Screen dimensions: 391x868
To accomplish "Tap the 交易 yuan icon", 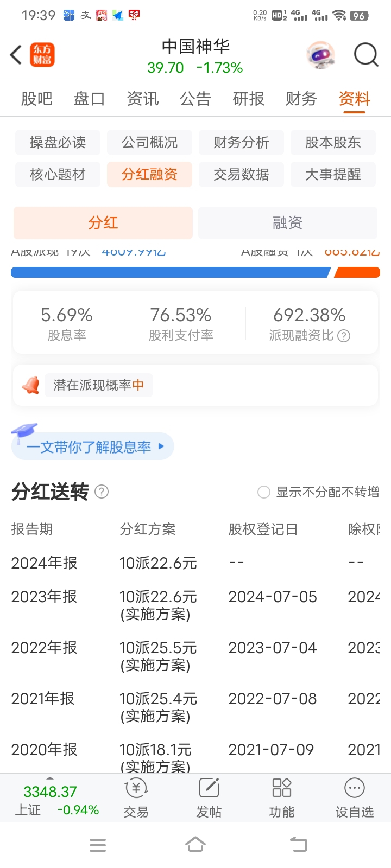I will pyautogui.click(x=136, y=788).
